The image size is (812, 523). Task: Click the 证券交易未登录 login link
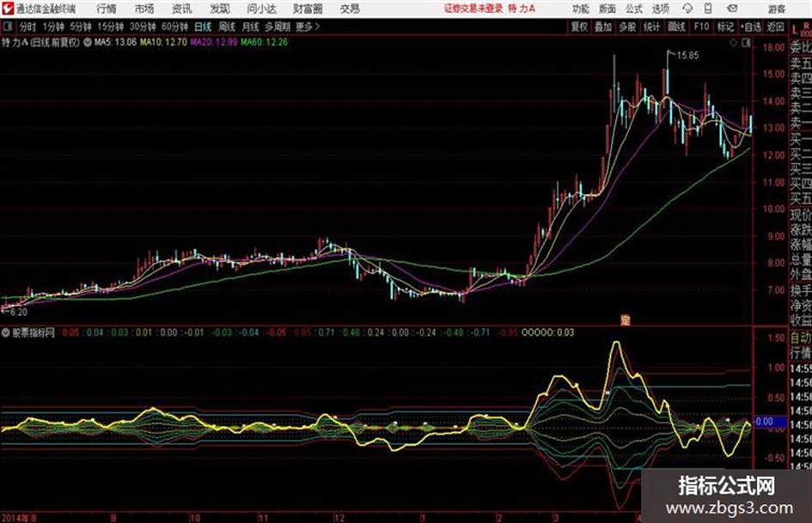point(473,9)
